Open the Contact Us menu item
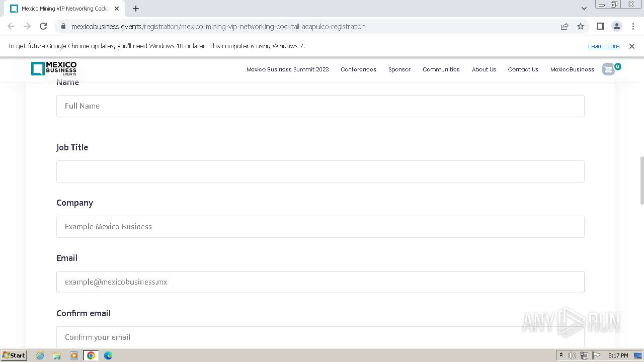Image resolution: width=644 pixels, height=362 pixels. coord(523,69)
